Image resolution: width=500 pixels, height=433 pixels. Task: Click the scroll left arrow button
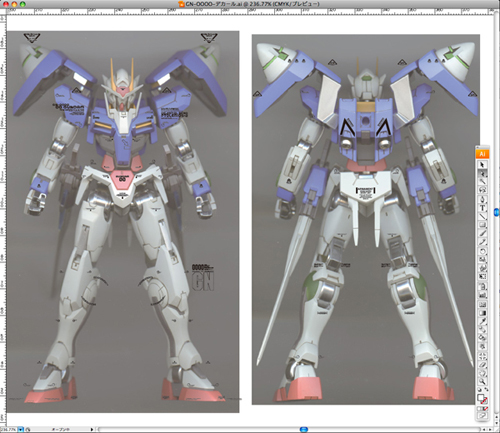484,429
